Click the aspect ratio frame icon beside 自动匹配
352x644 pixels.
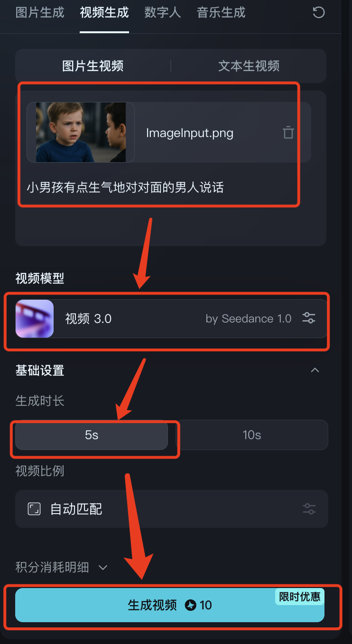(34, 509)
